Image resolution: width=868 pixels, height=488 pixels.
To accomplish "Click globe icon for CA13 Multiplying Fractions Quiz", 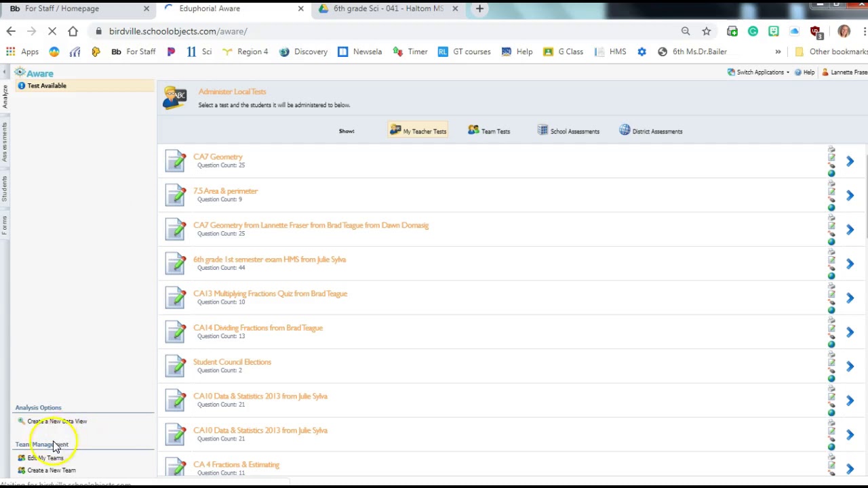I will (831, 310).
